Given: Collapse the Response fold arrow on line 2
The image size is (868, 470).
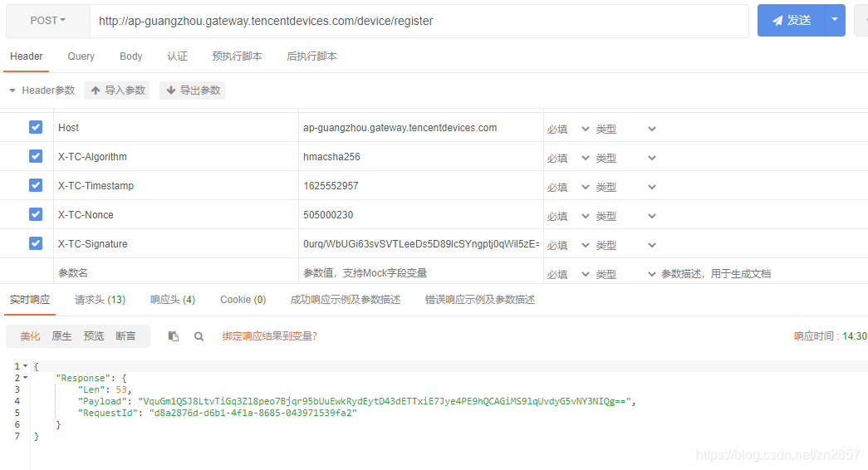Looking at the screenshot, I should click(x=26, y=378).
